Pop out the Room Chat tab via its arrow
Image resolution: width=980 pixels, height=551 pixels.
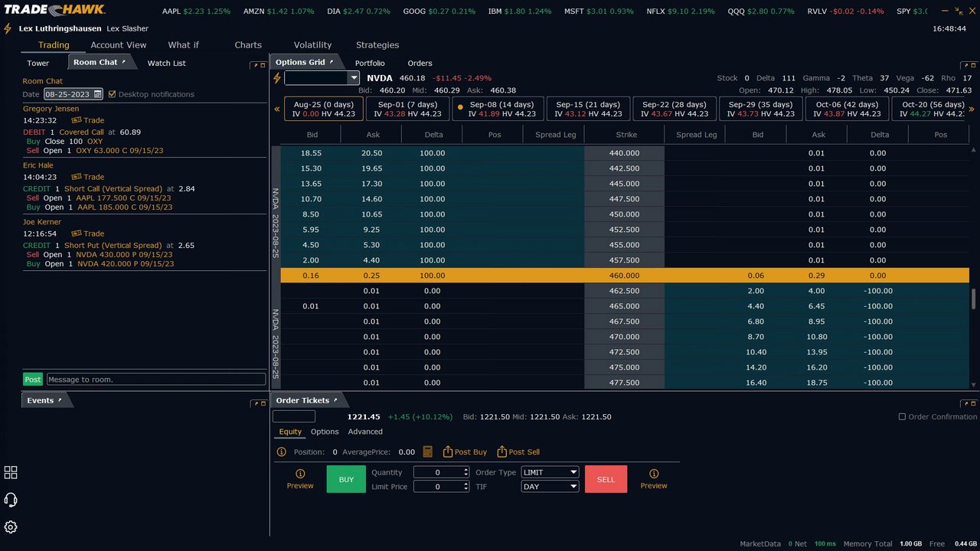[x=124, y=61]
